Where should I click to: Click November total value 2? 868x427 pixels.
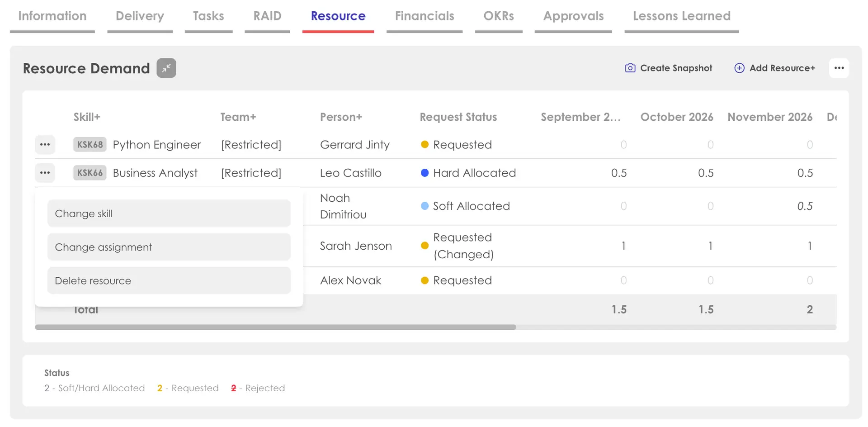click(810, 309)
